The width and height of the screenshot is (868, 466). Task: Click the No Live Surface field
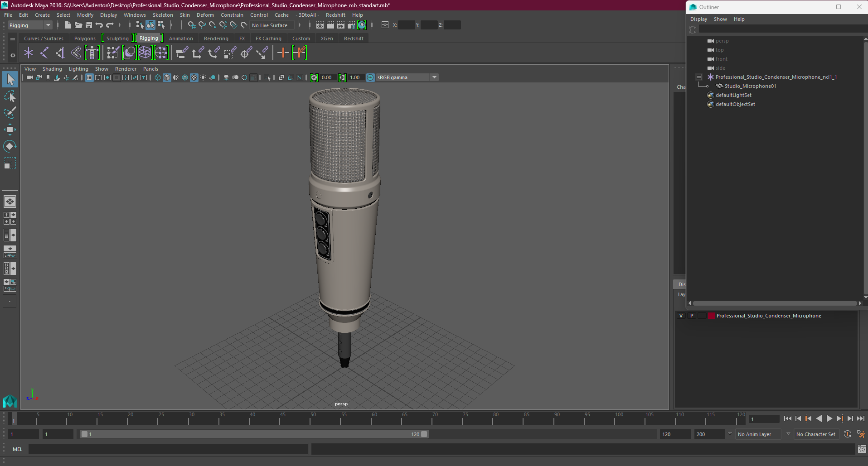click(272, 25)
